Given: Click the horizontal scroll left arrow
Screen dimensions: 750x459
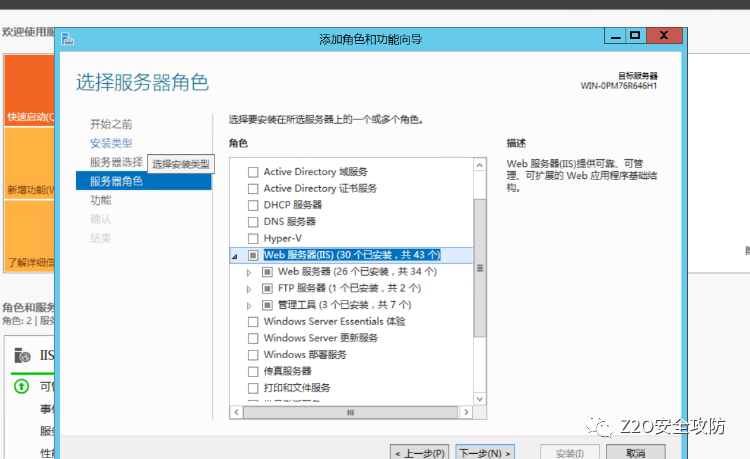Looking at the screenshot, I should tap(236, 412).
